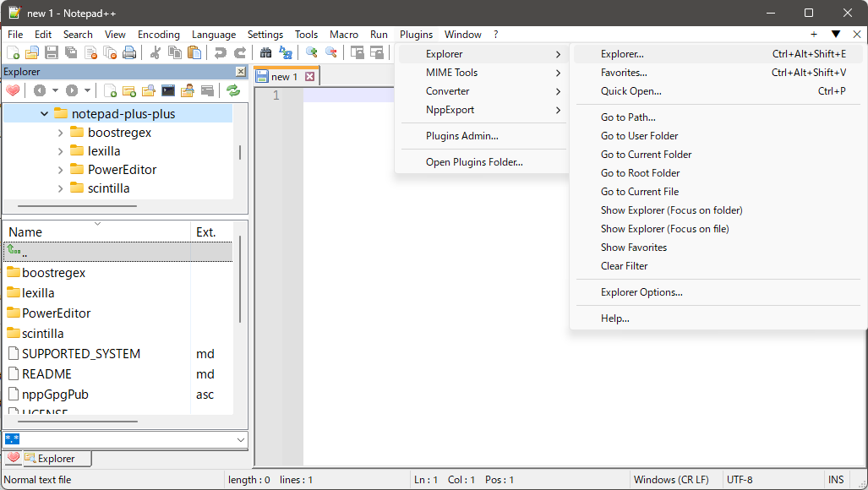Click the Redo arrow icon
Screen dimensions: 868x490
coord(240,52)
